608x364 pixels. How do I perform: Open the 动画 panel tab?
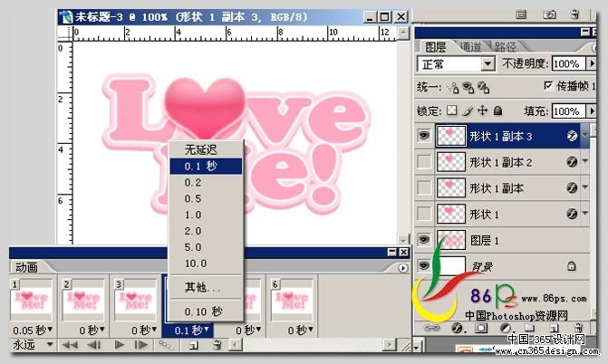coord(26,267)
